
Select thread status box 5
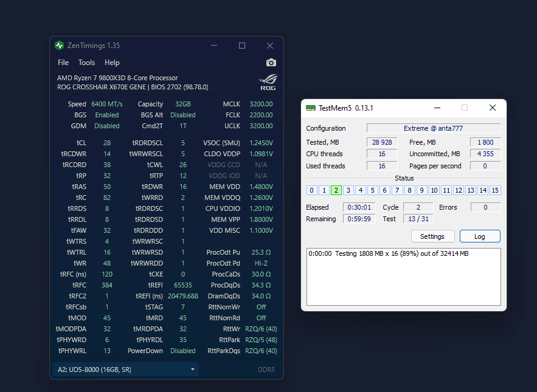[x=373, y=190]
